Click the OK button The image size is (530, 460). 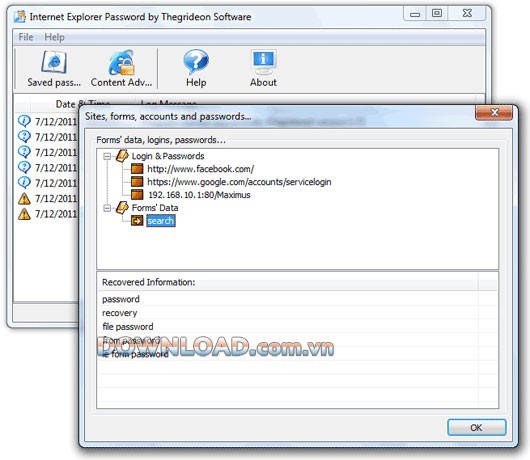(x=476, y=428)
